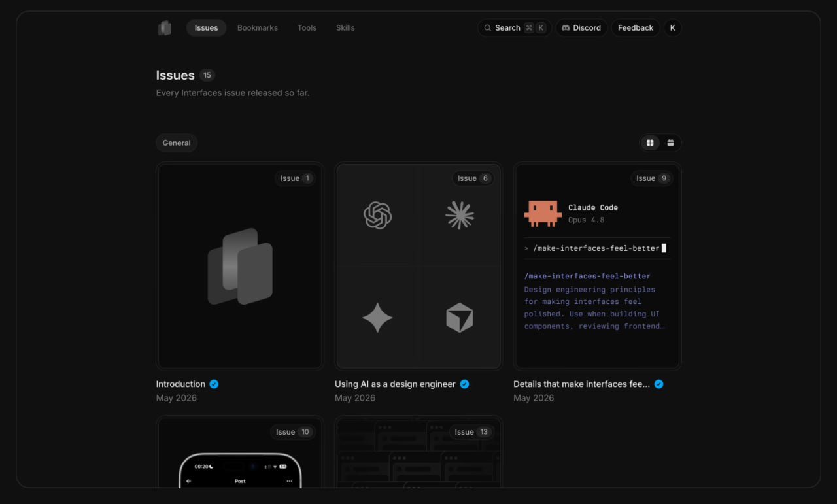Click the three-dot menu in the phone preview
The image size is (837, 504).
(x=289, y=481)
